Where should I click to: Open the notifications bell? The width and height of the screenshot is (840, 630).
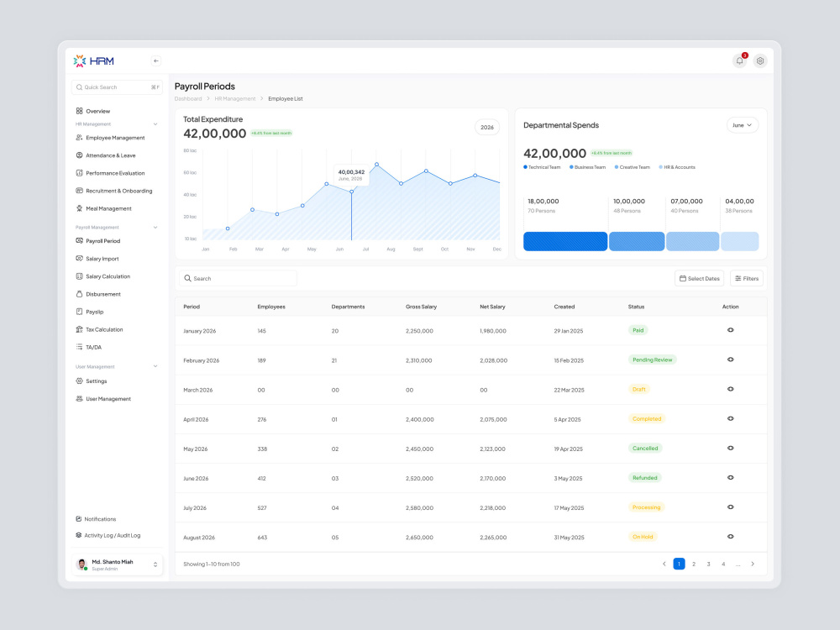pyautogui.click(x=739, y=61)
